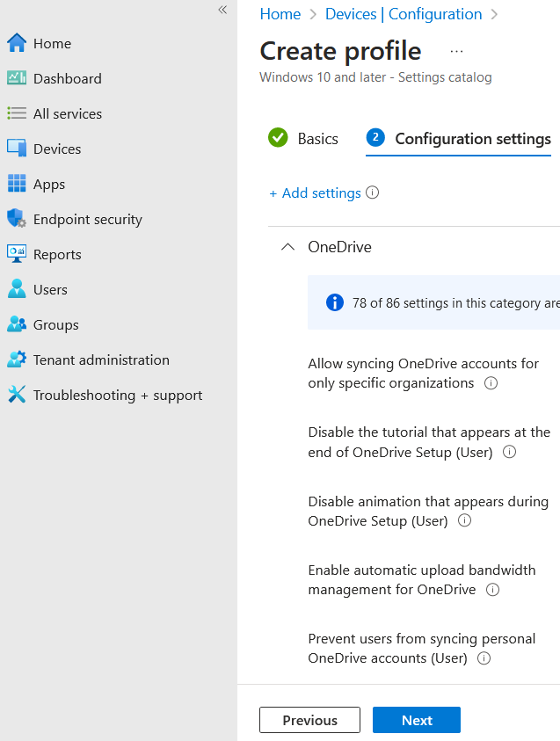Open Apps using the grid icon
Screen dimensions: 560x741
point(17,184)
